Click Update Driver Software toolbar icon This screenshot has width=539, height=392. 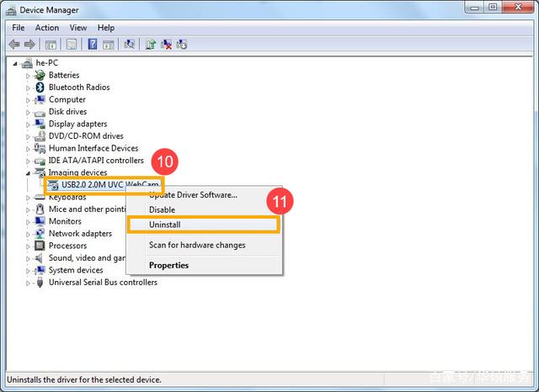tap(150, 45)
